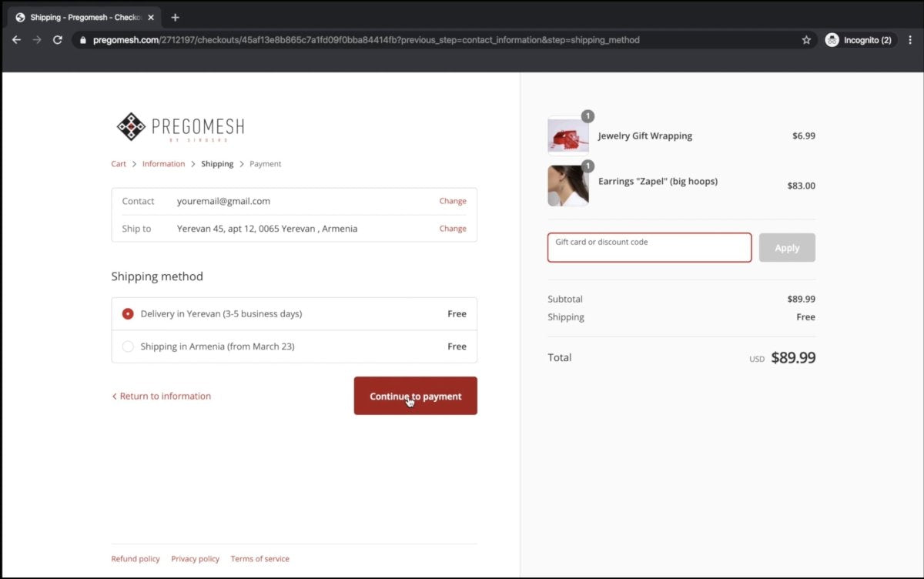The width and height of the screenshot is (924, 579).
Task: Reload the page with the refresh icon
Action: (x=57, y=39)
